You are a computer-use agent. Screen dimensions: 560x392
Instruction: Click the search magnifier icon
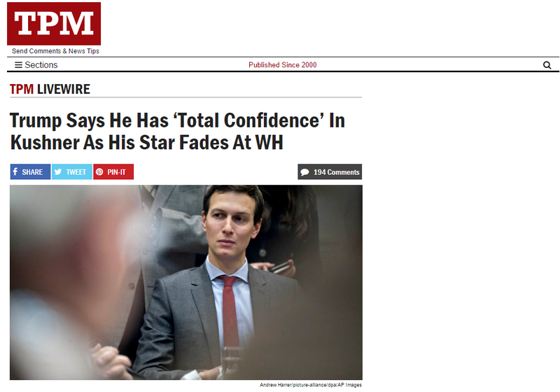pos(547,65)
